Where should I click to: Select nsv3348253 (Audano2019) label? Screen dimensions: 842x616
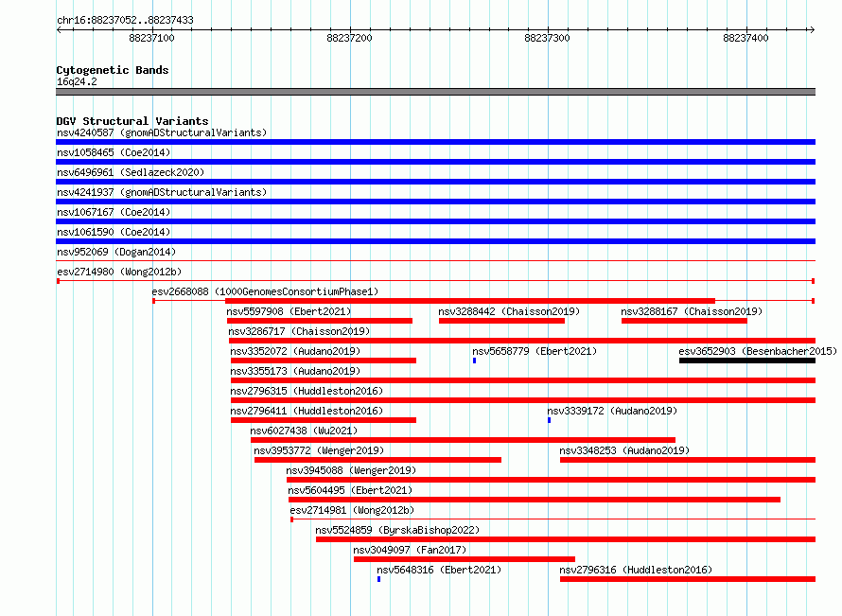tap(624, 450)
